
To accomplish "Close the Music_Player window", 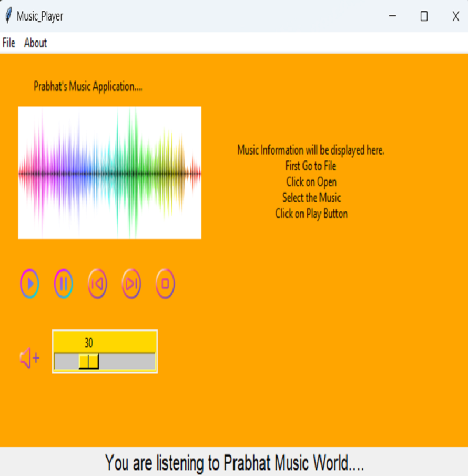I will (x=455, y=16).
